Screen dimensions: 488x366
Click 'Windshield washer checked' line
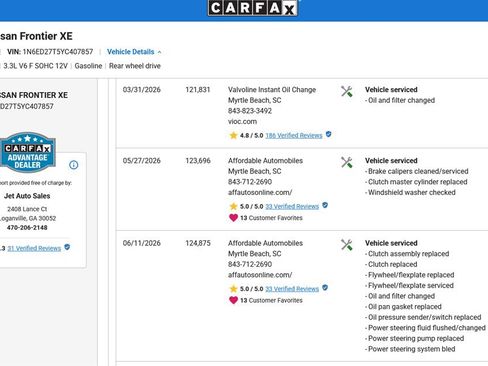[410, 192]
